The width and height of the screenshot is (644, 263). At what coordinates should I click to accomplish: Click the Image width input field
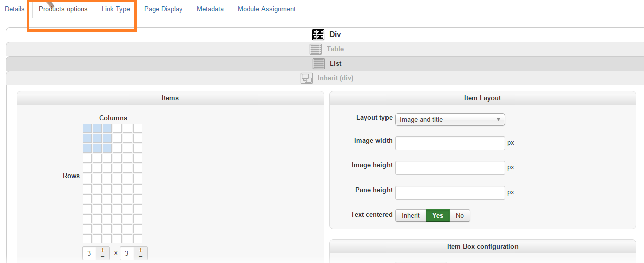tap(450, 143)
